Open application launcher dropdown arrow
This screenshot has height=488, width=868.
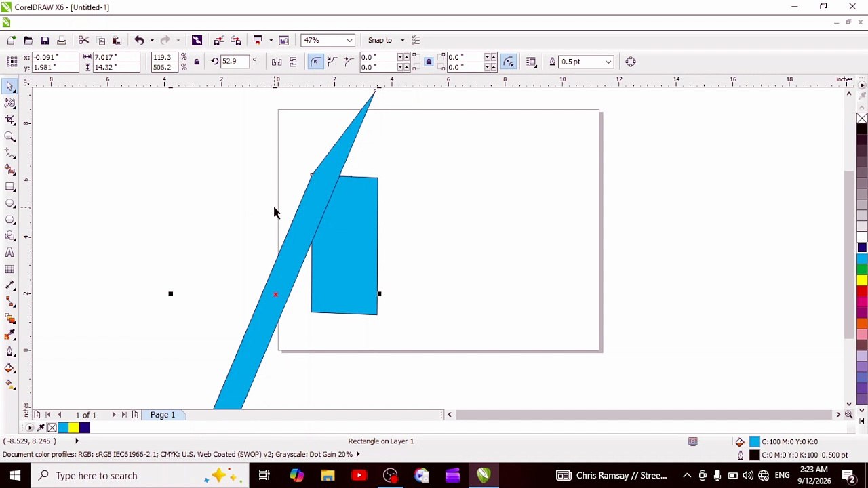(271, 41)
